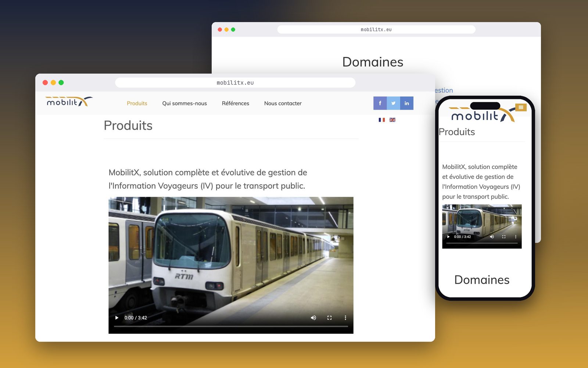Image resolution: width=588 pixels, height=368 pixels.
Task: Mute the large desktop video
Action: 313,318
